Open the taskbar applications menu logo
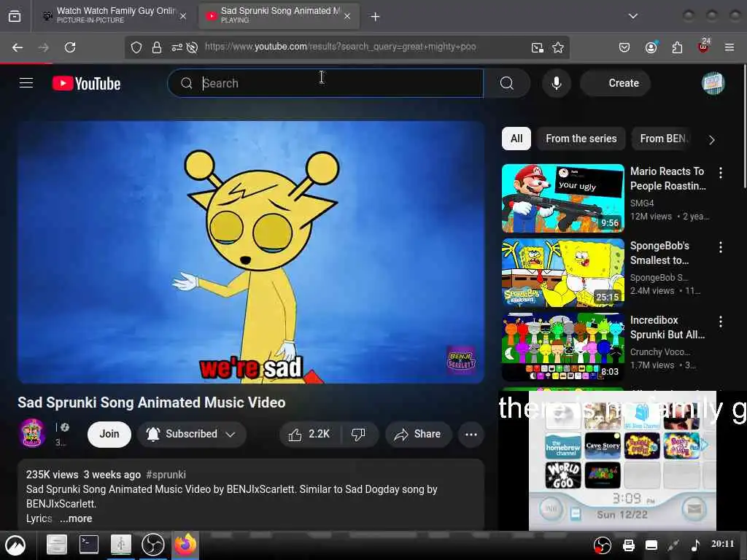The width and height of the screenshot is (747, 560). coord(15,545)
